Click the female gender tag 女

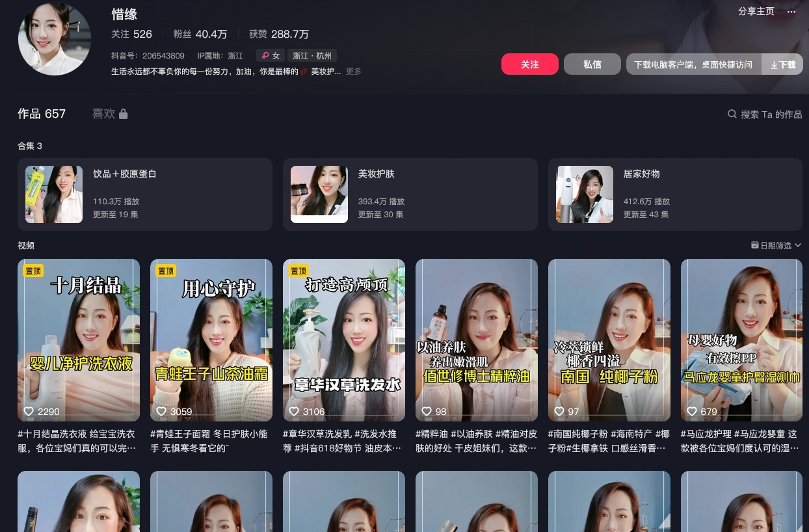point(270,56)
